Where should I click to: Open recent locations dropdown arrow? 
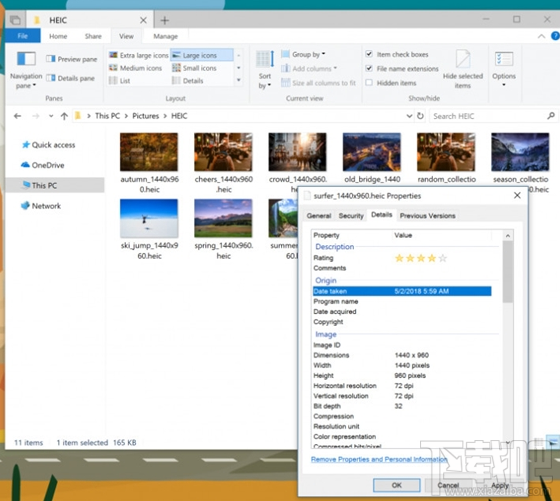(51, 116)
